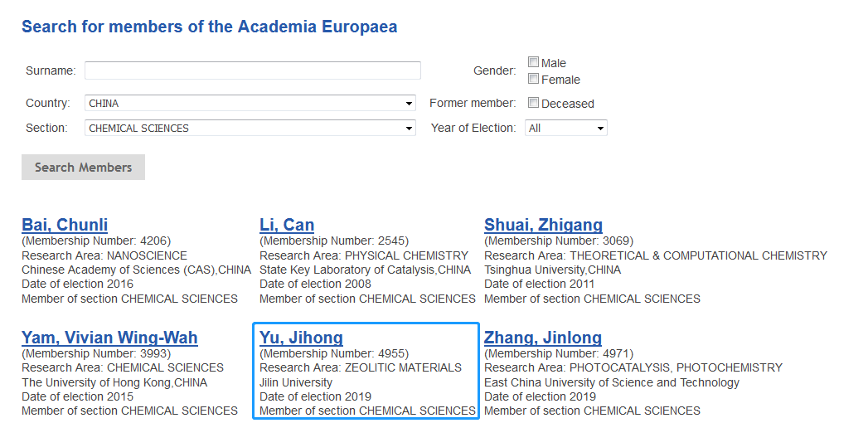Click the Jilin University affiliation text

click(296, 382)
